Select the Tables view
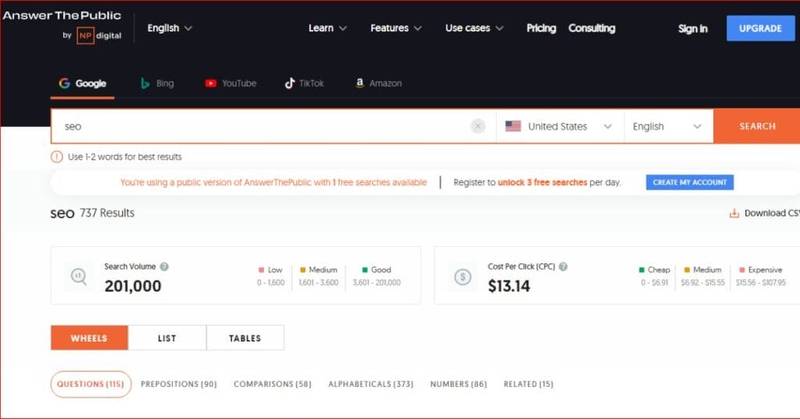Image resolution: width=800 pixels, height=419 pixels. click(x=245, y=338)
